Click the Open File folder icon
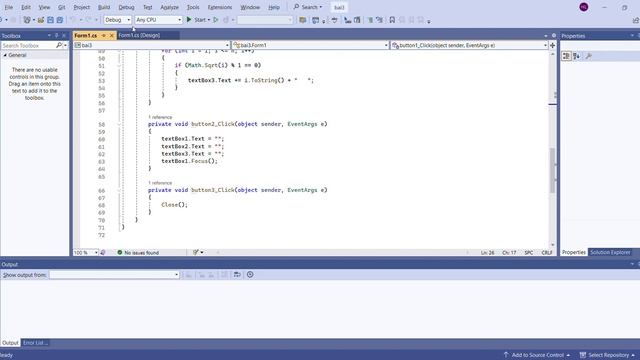 pos(41,20)
